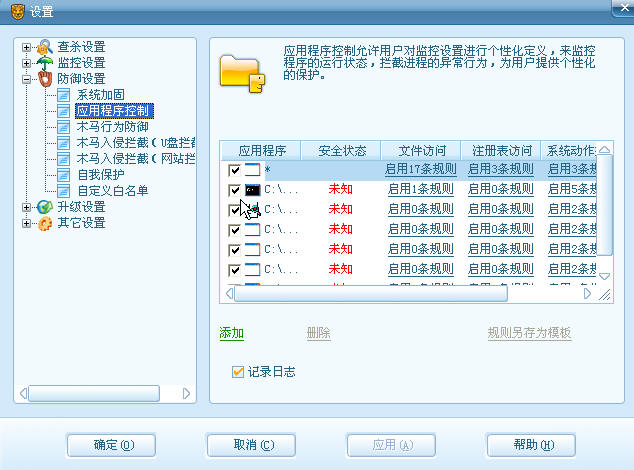
Task: Toggle the 记录日志 checkbox
Action: coord(238,371)
